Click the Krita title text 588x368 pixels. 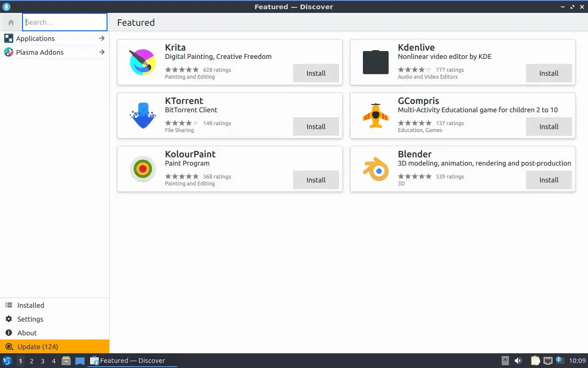[175, 47]
